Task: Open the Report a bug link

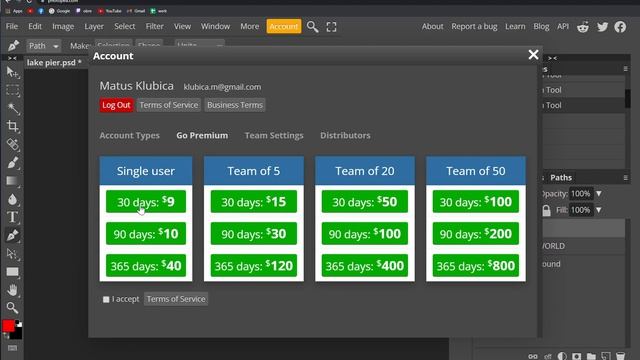Action: pyautogui.click(x=474, y=26)
